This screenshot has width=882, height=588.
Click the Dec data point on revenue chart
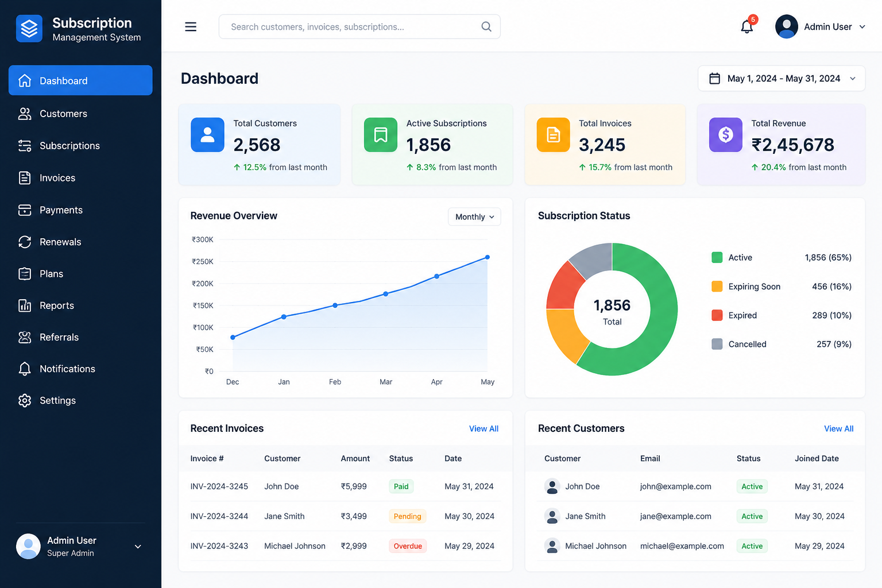[233, 338]
